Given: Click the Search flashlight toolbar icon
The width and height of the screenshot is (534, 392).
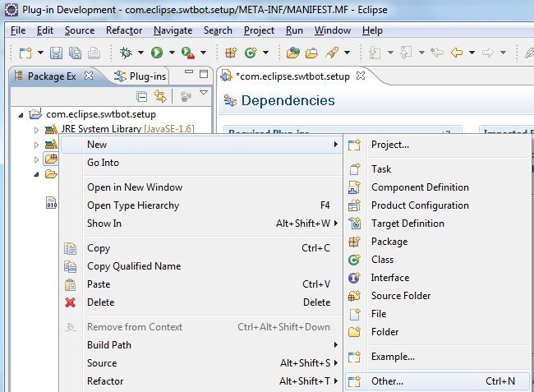Looking at the screenshot, I should [x=332, y=53].
